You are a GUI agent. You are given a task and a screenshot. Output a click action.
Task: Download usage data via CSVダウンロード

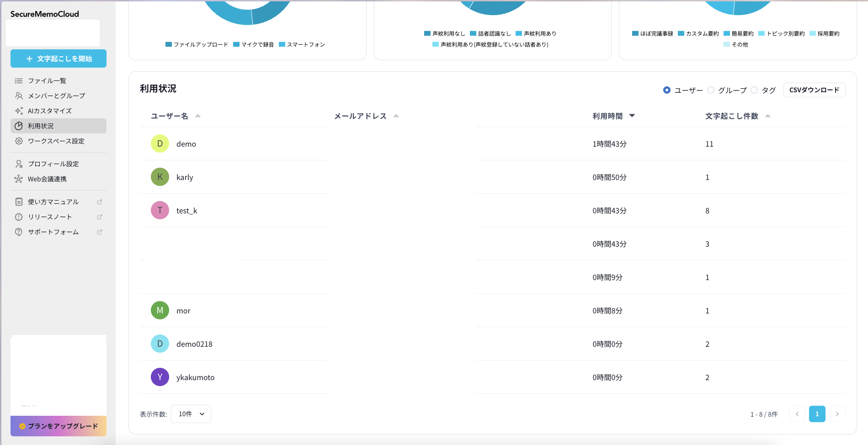coord(814,90)
